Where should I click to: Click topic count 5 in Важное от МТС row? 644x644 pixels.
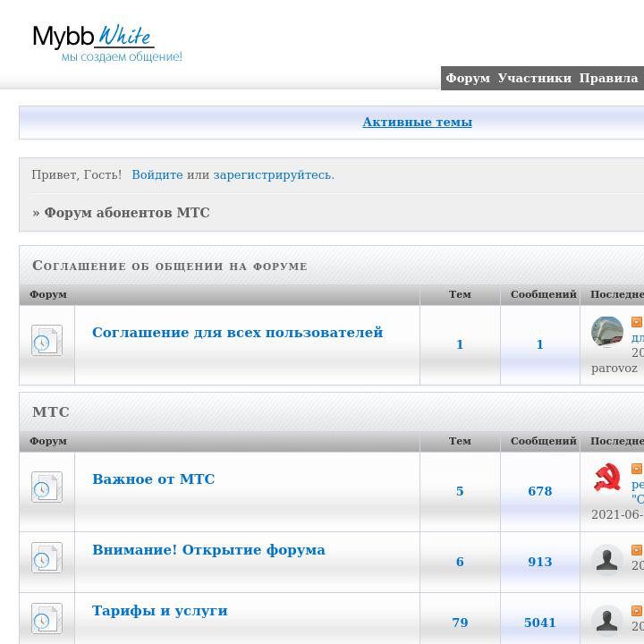[460, 491]
